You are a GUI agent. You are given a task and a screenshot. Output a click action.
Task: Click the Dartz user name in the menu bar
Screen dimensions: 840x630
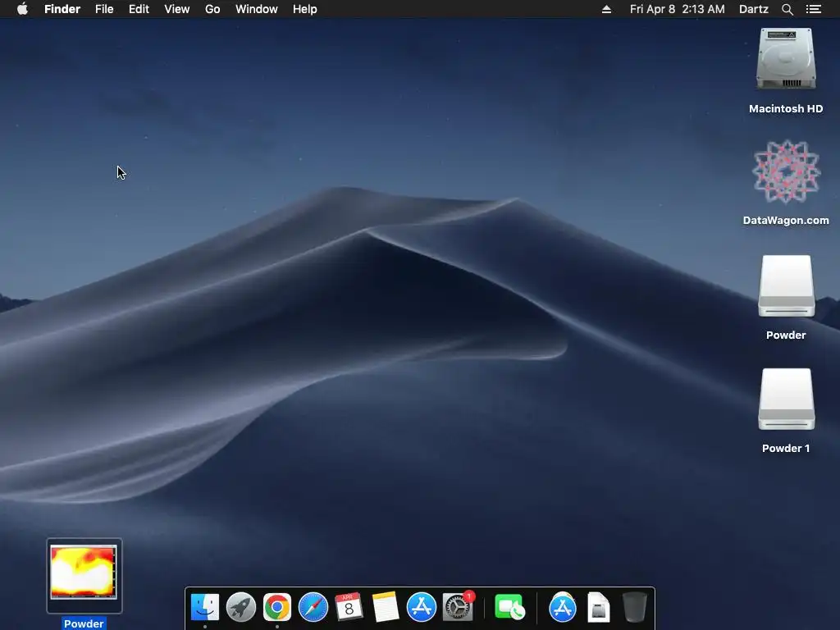(754, 9)
